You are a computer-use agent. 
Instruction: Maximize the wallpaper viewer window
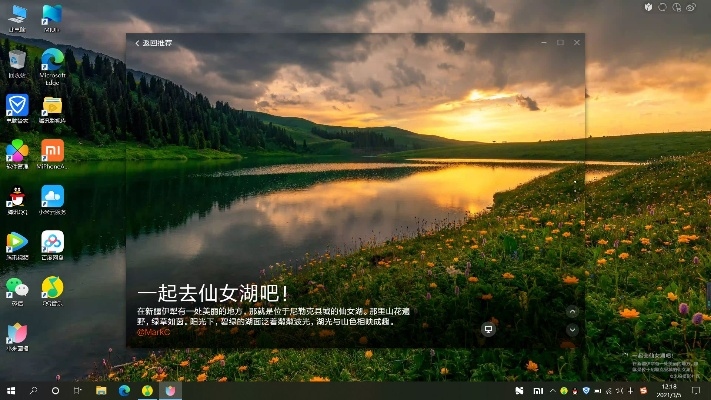click(x=560, y=43)
